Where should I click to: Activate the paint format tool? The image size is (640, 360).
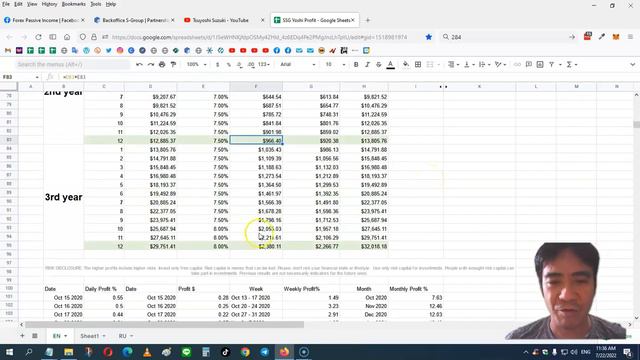[173, 64]
